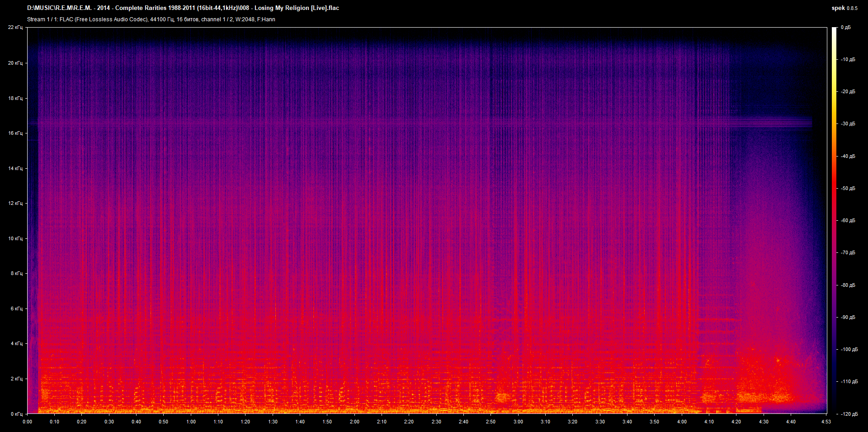
Task: Select the 3:40 time marker
Action: pyautogui.click(x=627, y=422)
